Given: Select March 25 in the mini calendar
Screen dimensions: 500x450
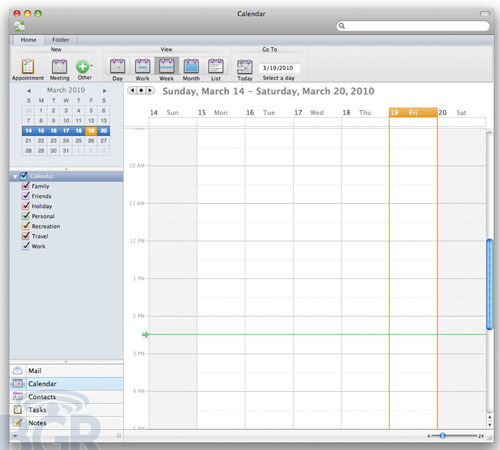Looking at the screenshot, I should point(78,141).
